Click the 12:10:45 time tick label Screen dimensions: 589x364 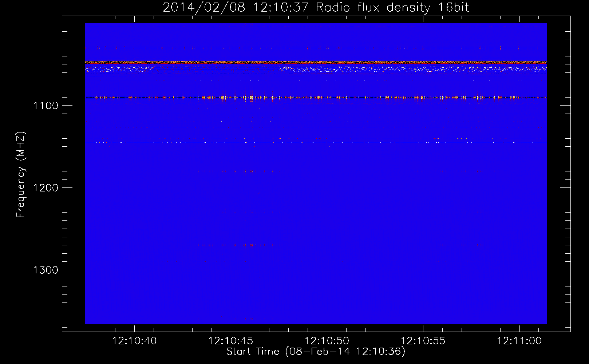point(230,341)
